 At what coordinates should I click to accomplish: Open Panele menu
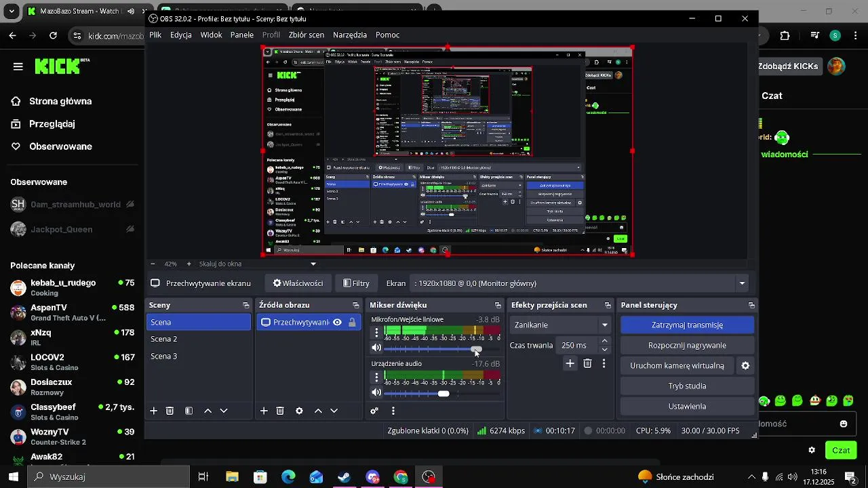[x=242, y=35]
